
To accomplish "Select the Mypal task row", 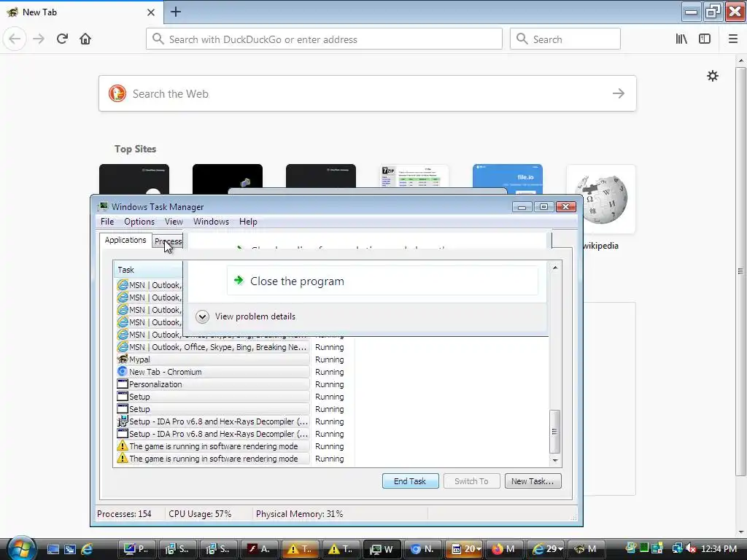I will (213, 359).
